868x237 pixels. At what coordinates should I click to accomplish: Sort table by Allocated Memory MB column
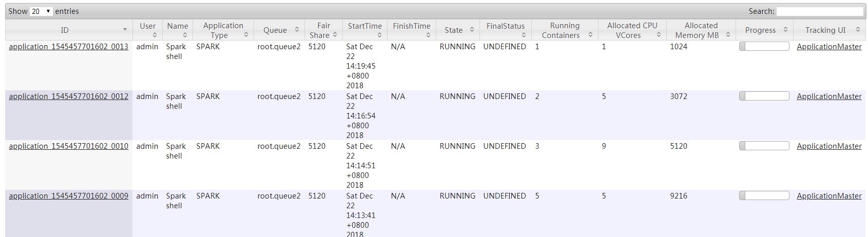[701, 30]
